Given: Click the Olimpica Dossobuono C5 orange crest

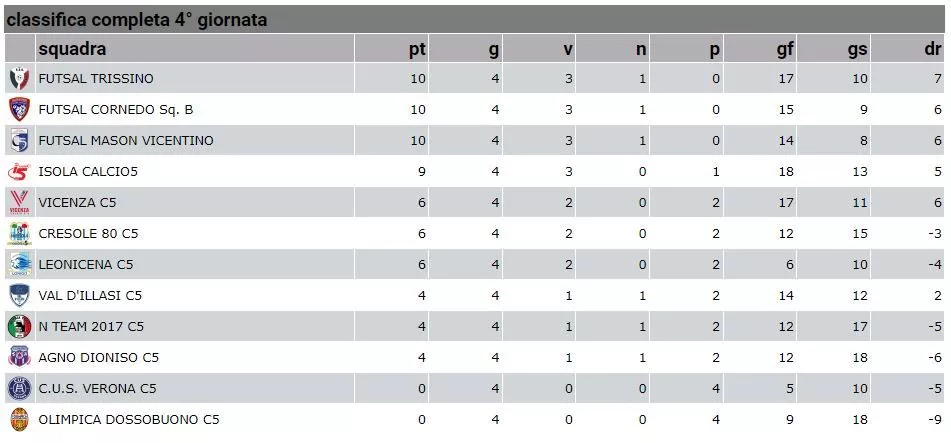Looking at the screenshot, I should click(x=19, y=419).
